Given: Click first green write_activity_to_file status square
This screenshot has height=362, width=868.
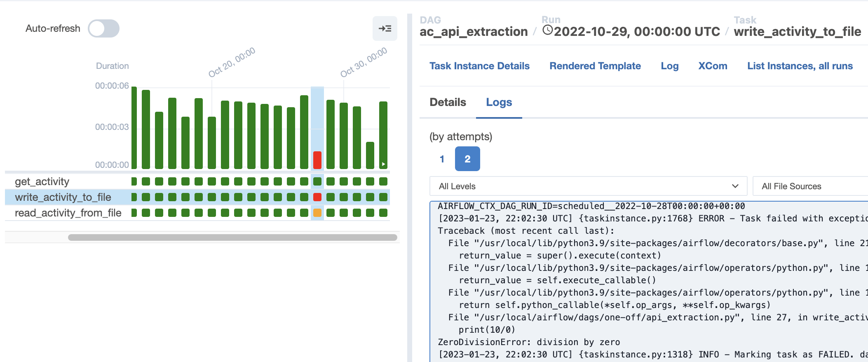Looking at the screenshot, I should point(134,197).
